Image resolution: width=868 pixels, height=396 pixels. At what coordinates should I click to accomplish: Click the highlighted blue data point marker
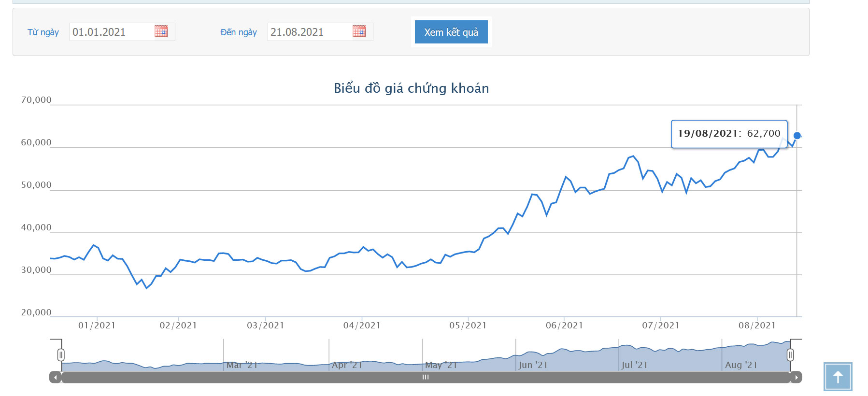tap(797, 136)
